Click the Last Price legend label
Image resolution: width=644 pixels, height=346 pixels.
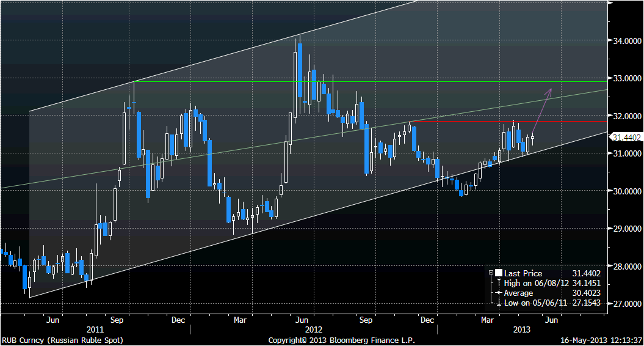coord(523,273)
